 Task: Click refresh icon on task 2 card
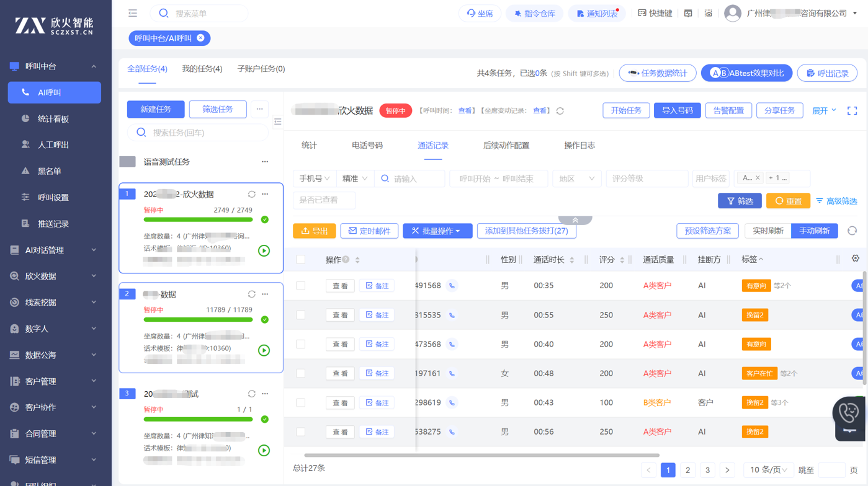pyautogui.click(x=251, y=294)
